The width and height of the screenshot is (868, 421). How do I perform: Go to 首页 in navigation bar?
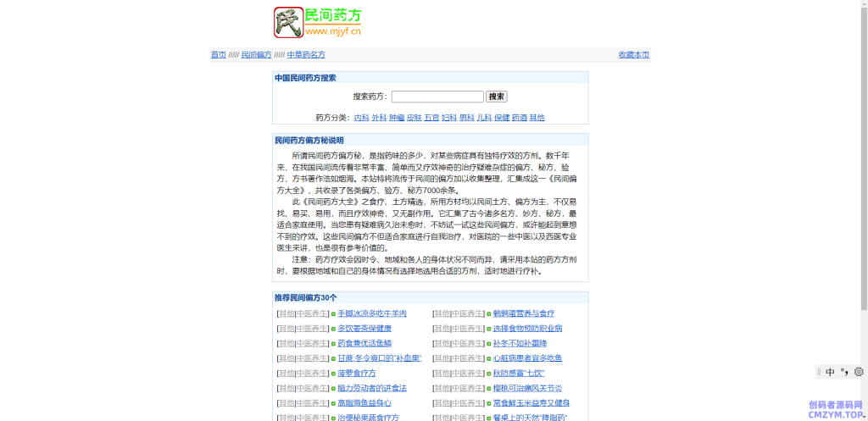219,55
